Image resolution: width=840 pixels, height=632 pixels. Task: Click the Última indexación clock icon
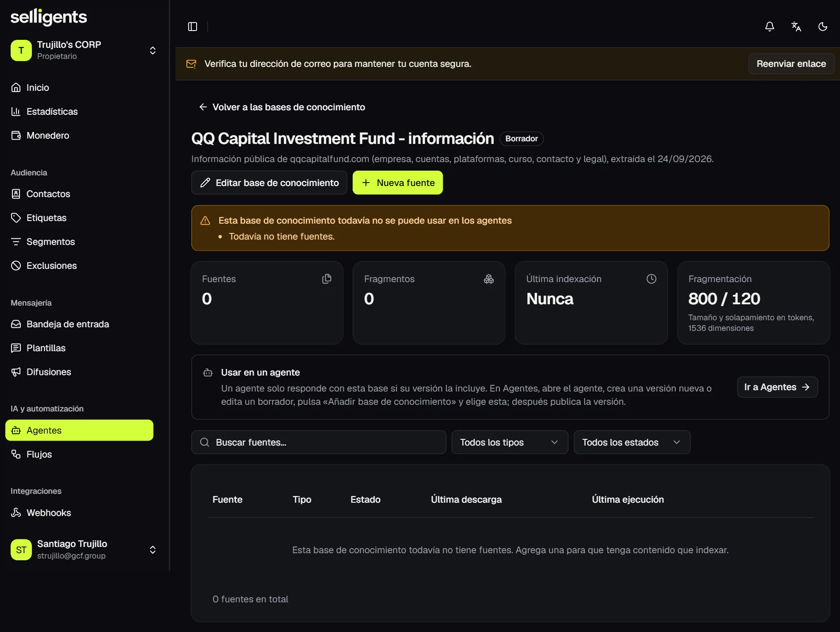(651, 279)
